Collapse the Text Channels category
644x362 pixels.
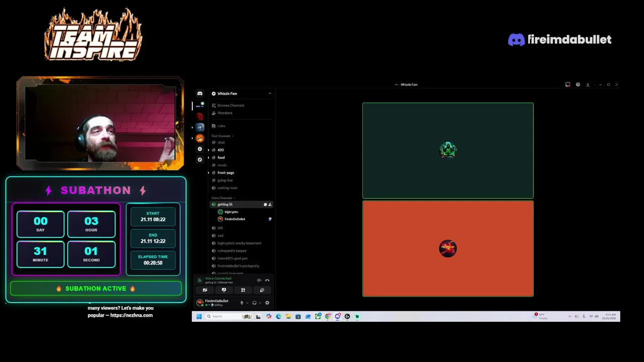coord(222,136)
